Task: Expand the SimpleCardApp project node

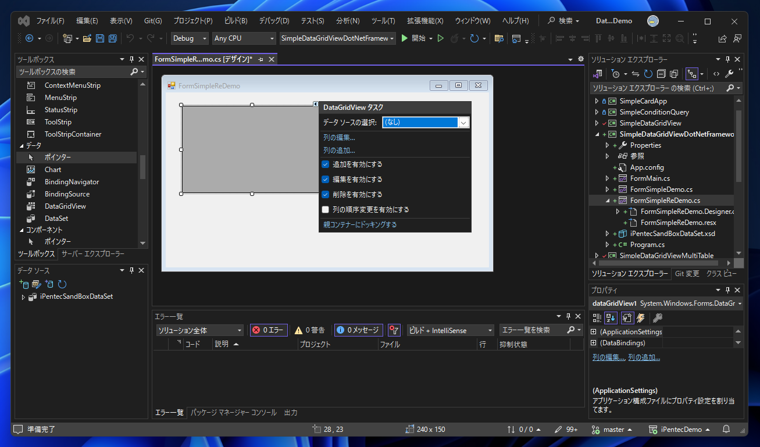Action: tap(597, 101)
